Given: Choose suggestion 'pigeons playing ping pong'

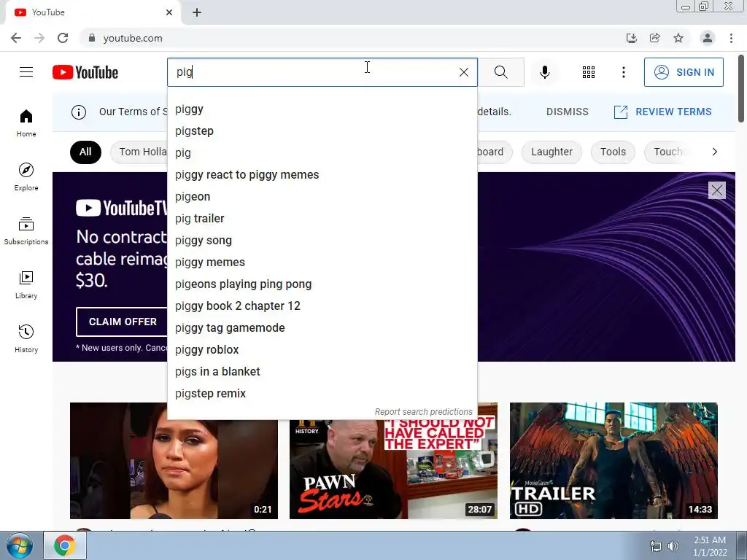Looking at the screenshot, I should tap(322, 284).
